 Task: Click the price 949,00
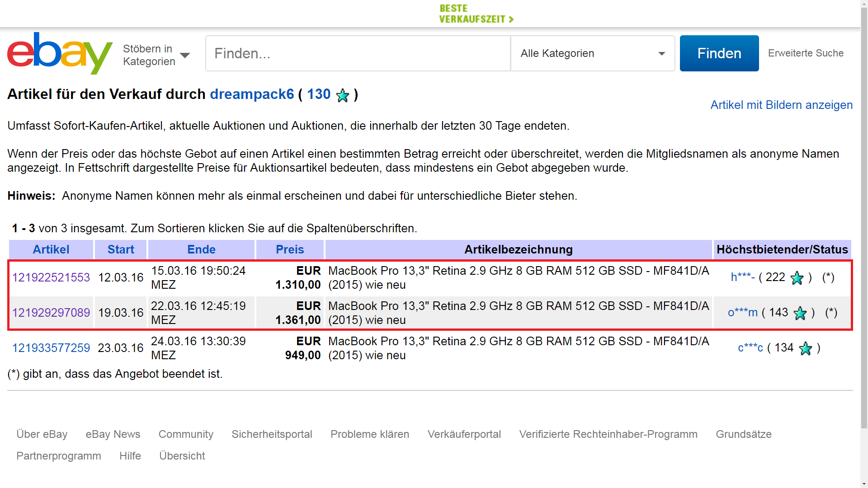click(303, 355)
